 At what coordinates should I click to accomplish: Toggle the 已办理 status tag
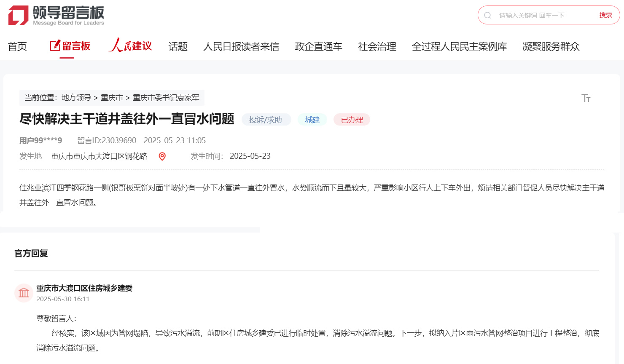pos(351,119)
